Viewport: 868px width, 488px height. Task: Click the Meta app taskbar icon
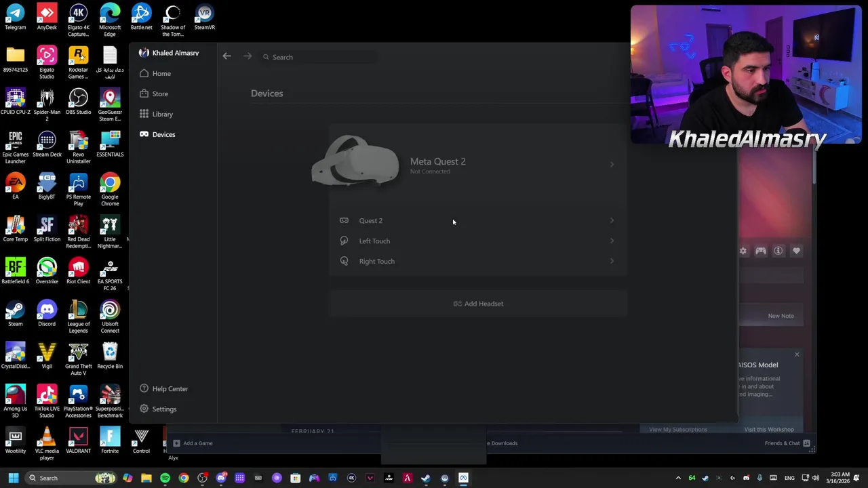pyautogui.click(x=463, y=478)
